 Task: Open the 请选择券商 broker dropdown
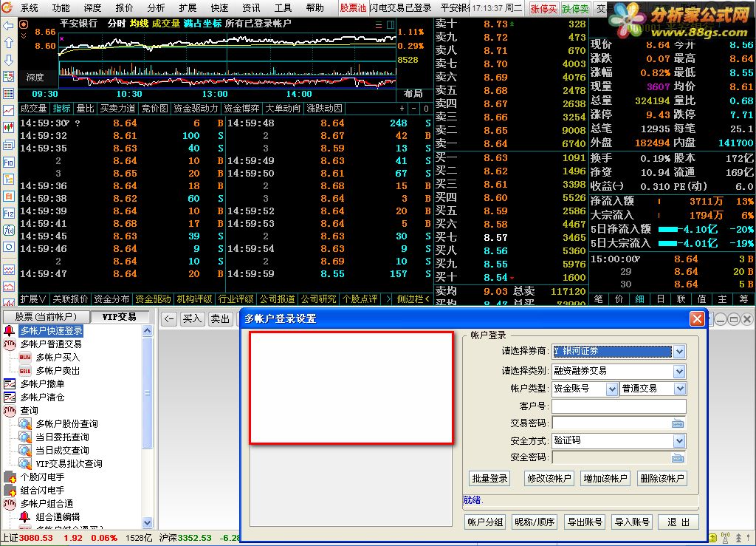point(679,352)
